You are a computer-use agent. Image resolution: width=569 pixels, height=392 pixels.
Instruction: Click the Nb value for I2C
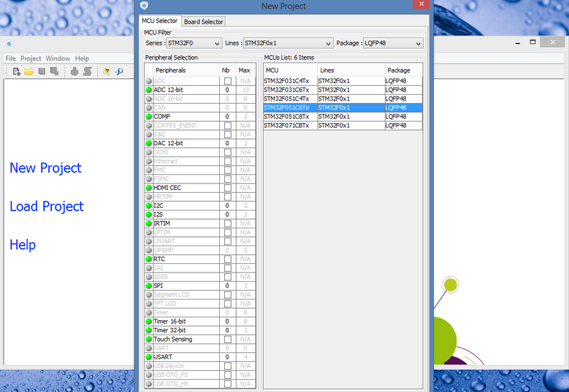(x=227, y=206)
